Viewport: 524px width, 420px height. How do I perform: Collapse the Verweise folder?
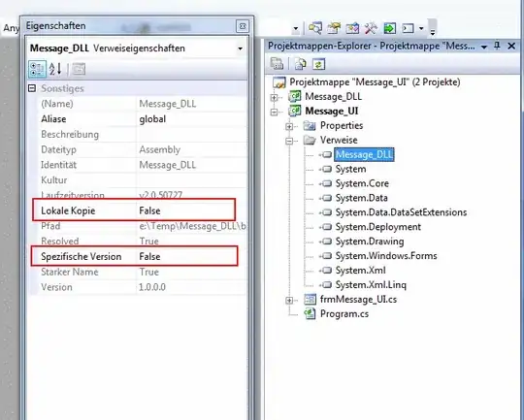click(x=289, y=141)
